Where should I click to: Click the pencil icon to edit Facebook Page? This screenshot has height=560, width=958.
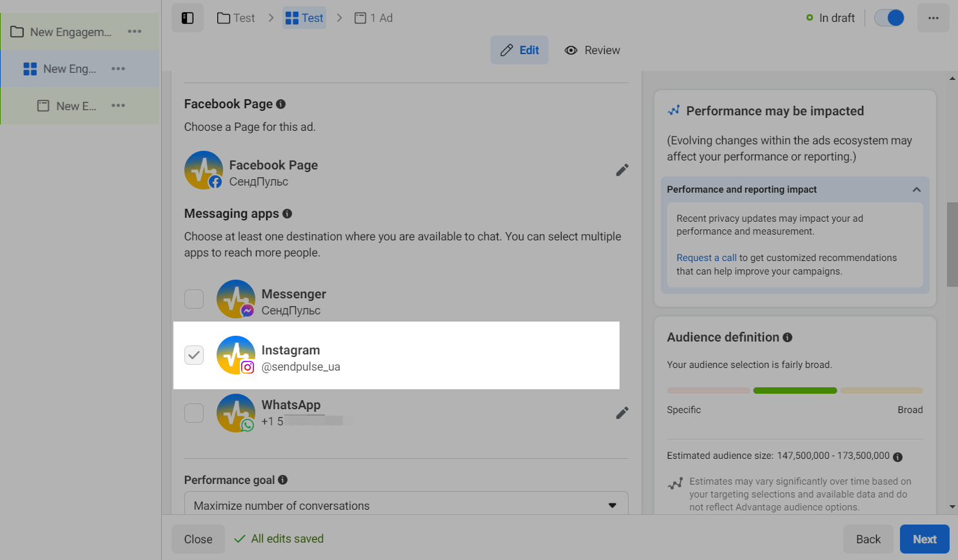[x=622, y=170]
